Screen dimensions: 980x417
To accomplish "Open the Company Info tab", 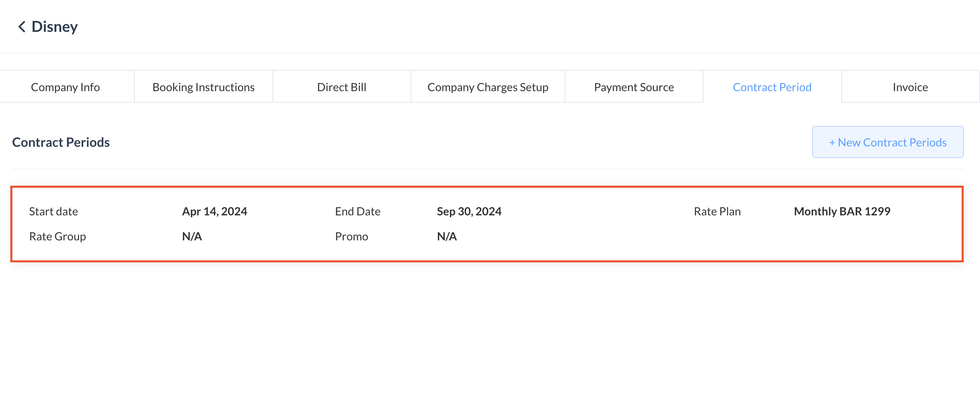I will [x=65, y=87].
